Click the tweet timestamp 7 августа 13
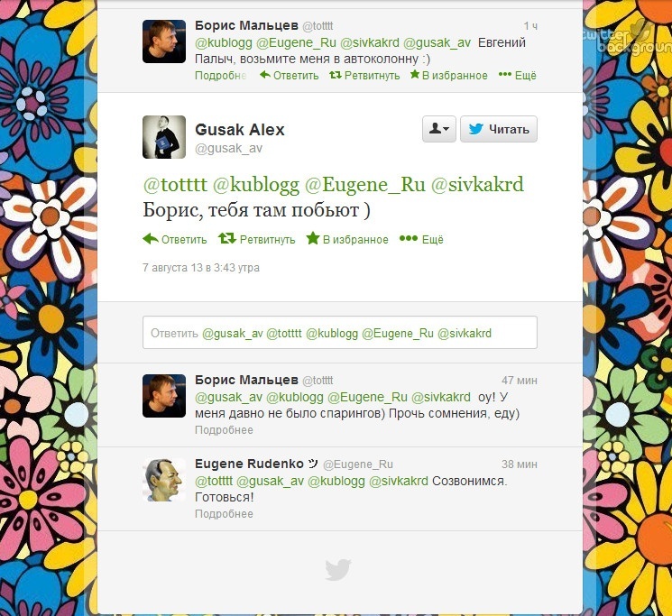Image resolution: width=672 pixels, height=616 pixels. tap(201, 267)
